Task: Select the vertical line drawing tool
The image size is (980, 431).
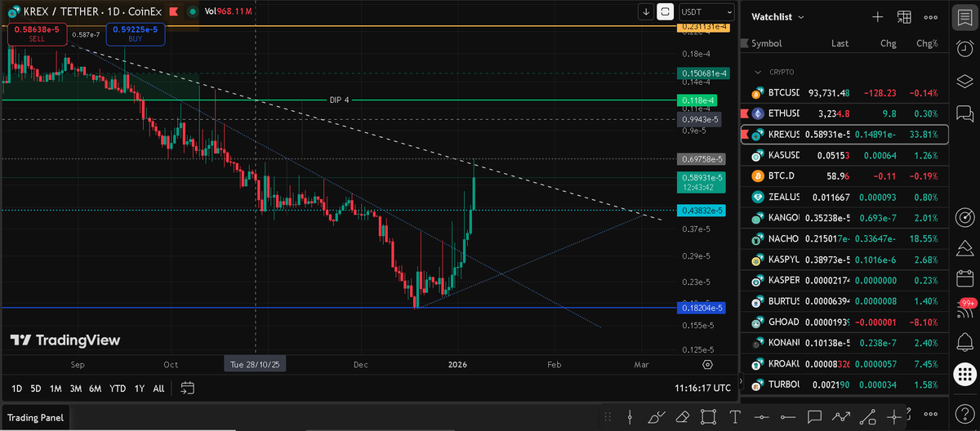Action: 630,417
